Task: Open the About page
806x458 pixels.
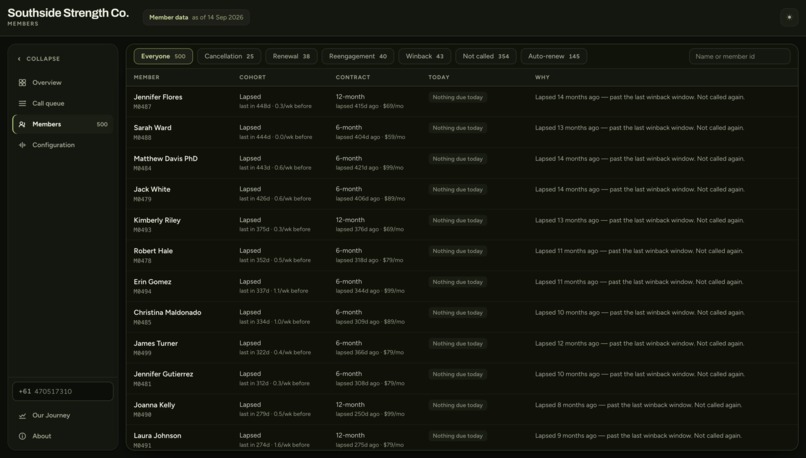Action: [63, 436]
